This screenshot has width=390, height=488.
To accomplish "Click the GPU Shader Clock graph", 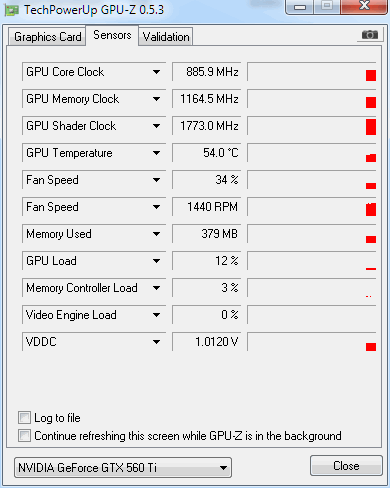I will pos(312,126).
